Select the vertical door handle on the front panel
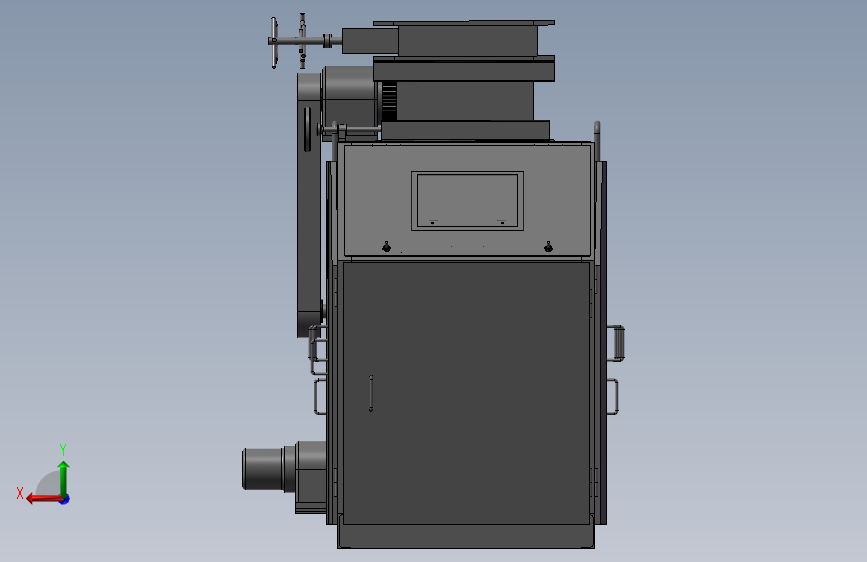This screenshot has width=867, height=562. tap(371, 393)
